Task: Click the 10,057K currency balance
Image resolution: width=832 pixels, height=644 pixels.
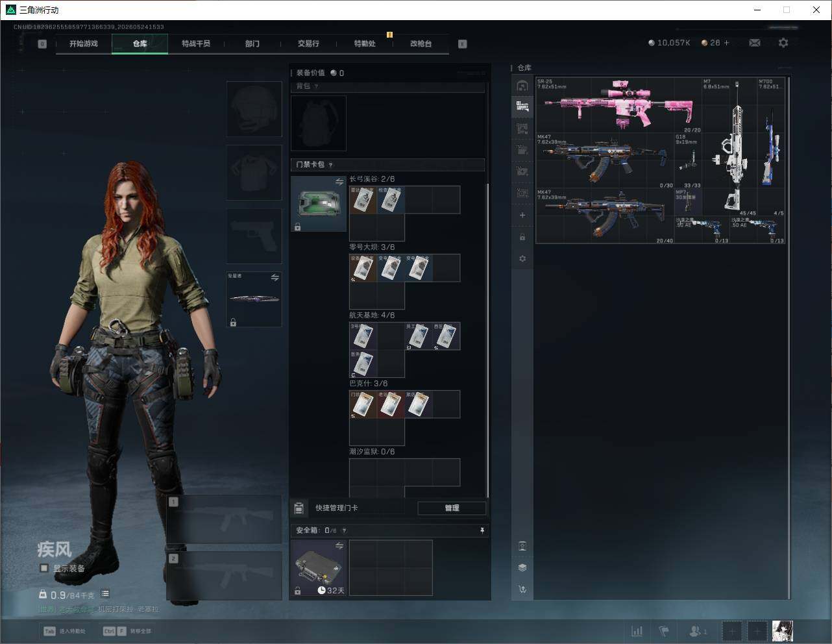Action: [x=669, y=43]
